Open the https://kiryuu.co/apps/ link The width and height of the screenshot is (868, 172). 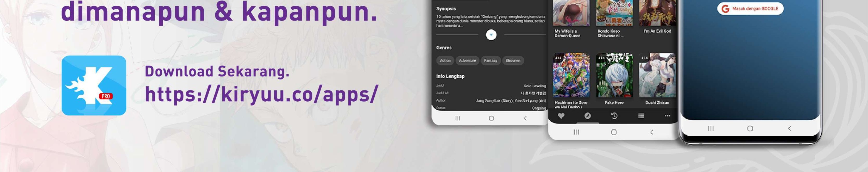tap(262, 94)
